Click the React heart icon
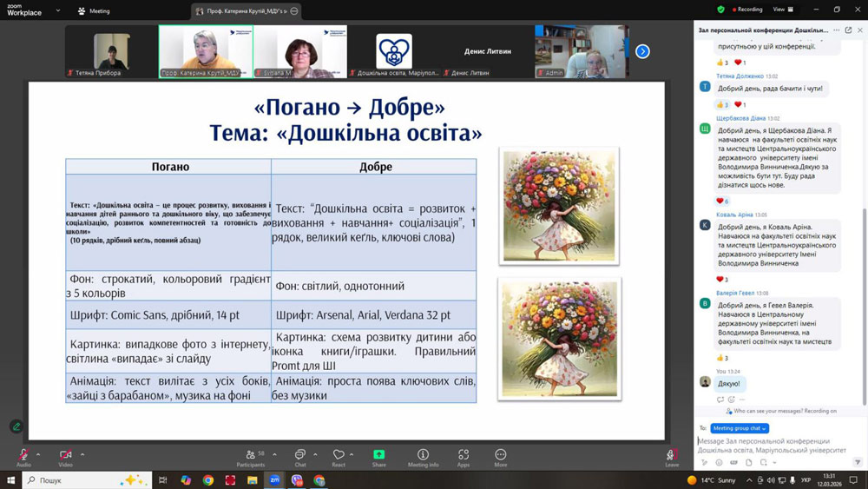This screenshot has height=489, width=868. pos(339,455)
